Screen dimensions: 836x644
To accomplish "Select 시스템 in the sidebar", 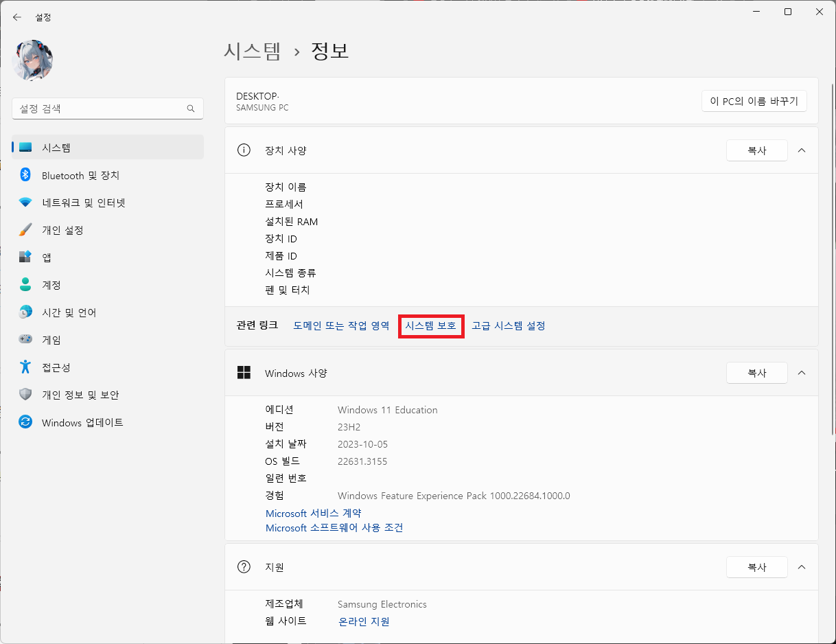I will [x=108, y=148].
